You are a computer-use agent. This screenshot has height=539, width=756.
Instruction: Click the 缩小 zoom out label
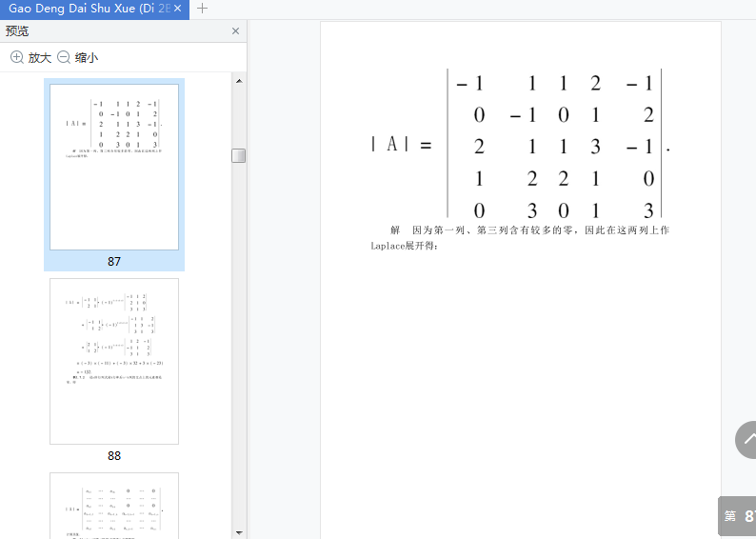pyautogui.click(x=87, y=58)
